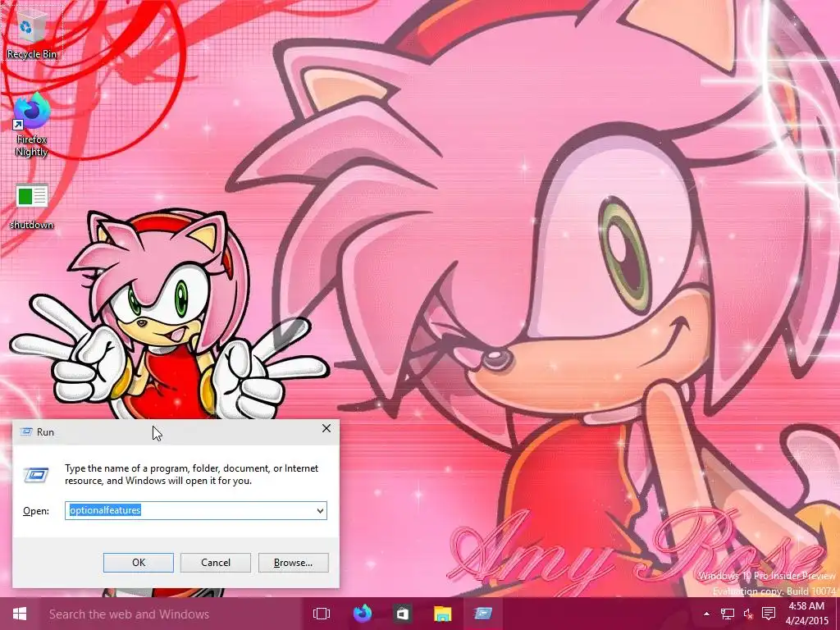
Task: Click the large Run icon in dialog body
Action: point(36,475)
